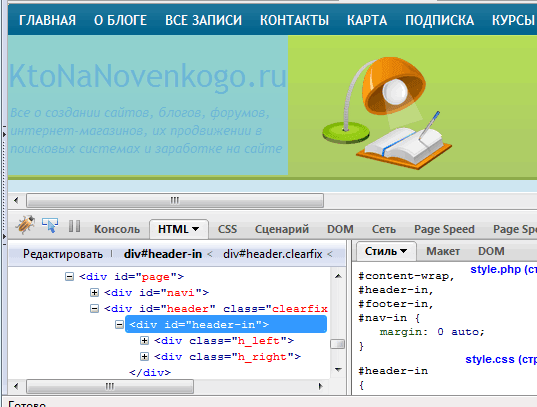Image resolution: width=537 pixels, height=407 pixels.
Task: Click the HTML panel scroll up arrow
Action: [x=338, y=276]
